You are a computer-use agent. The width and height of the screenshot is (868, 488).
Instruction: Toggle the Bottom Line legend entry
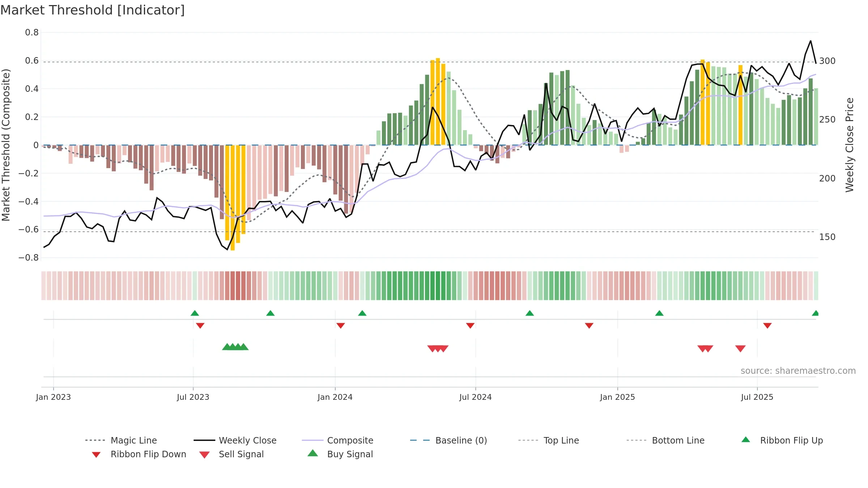665,440
